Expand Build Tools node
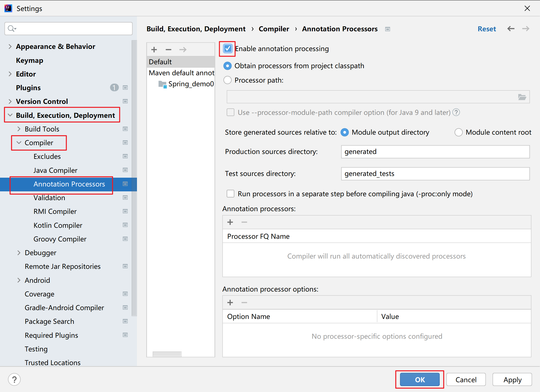The image size is (540, 392). 19,129
